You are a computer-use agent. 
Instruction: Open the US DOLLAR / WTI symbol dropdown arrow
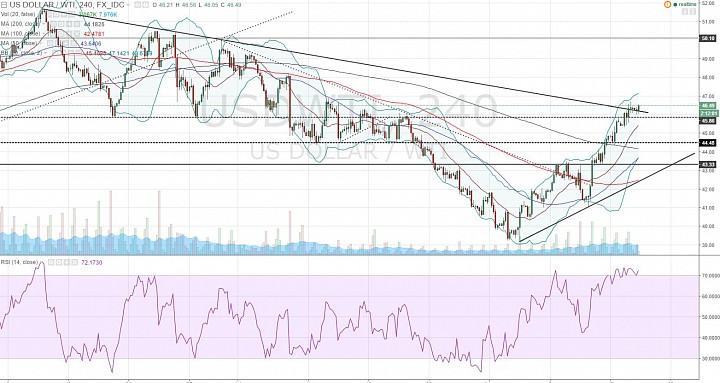(x=128, y=5)
